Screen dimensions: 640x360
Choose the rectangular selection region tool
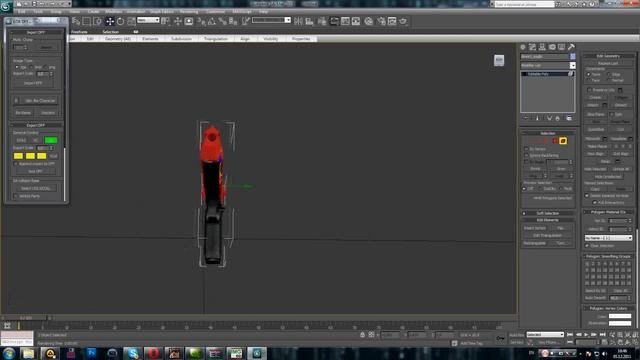click(87, 21)
